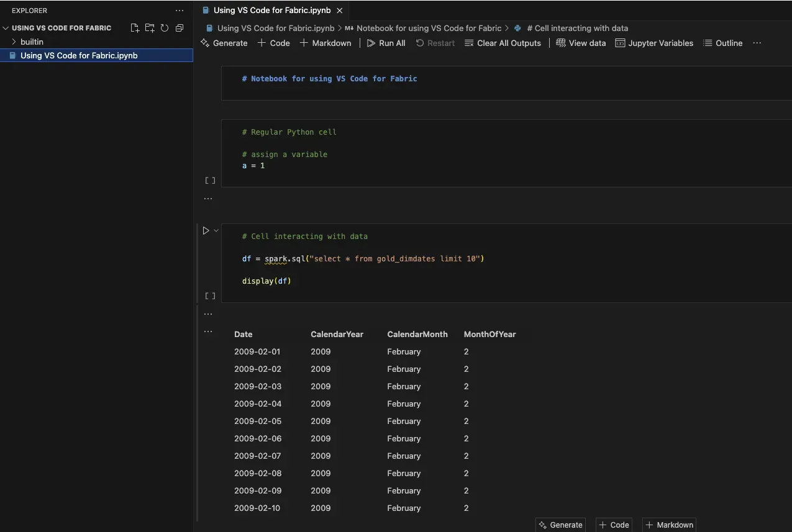The width and height of the screenshot is (792, 532).
Task: Open Explorer views and more actions menu
Action: tap(180, 11)
